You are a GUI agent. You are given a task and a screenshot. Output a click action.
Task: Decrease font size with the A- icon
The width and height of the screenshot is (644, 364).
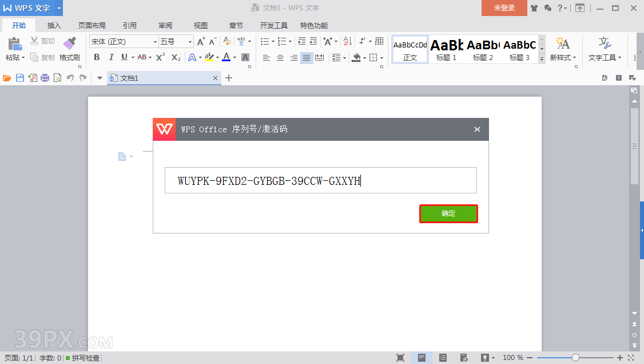click(212, 42)
